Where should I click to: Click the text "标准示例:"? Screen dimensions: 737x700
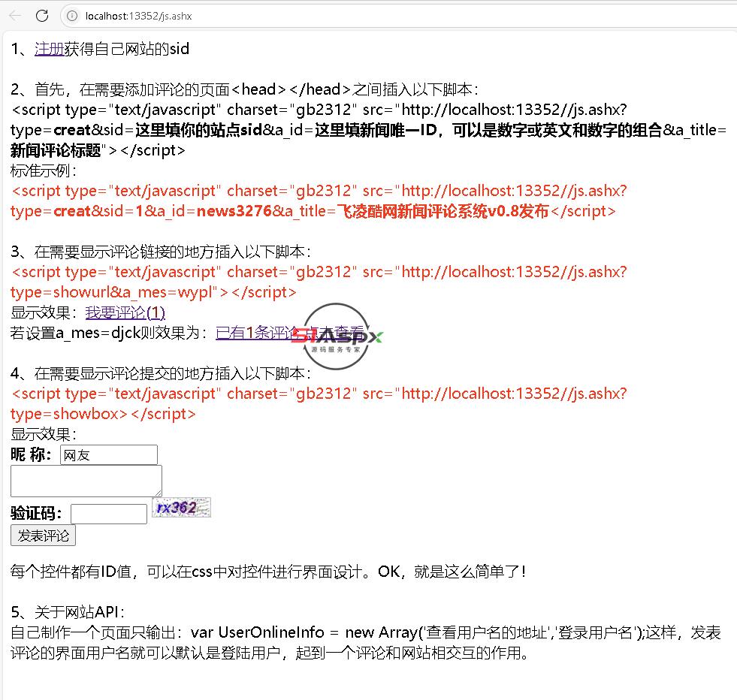click(x=44, y=170)
